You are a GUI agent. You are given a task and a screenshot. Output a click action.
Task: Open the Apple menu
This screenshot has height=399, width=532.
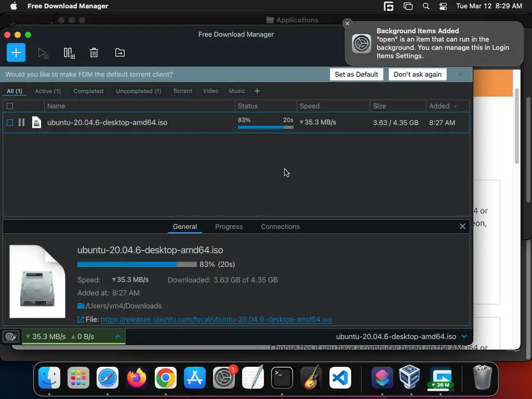(14, 6)
